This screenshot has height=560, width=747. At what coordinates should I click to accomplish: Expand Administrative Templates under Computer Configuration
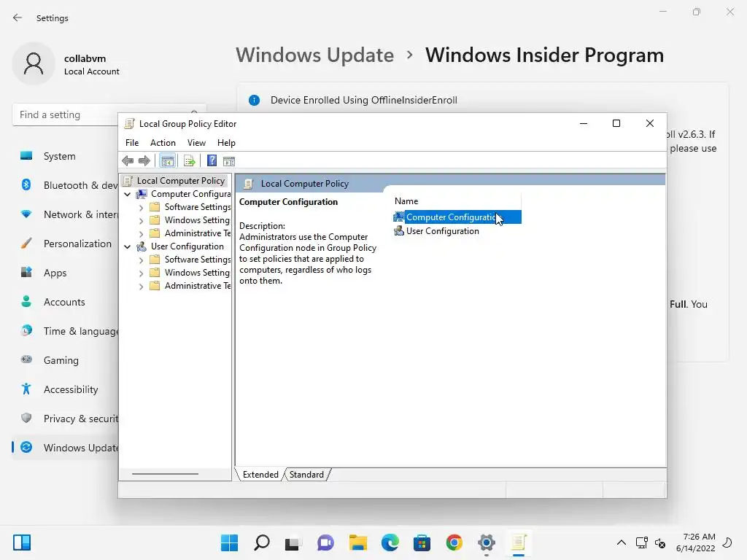coord(141,234)
